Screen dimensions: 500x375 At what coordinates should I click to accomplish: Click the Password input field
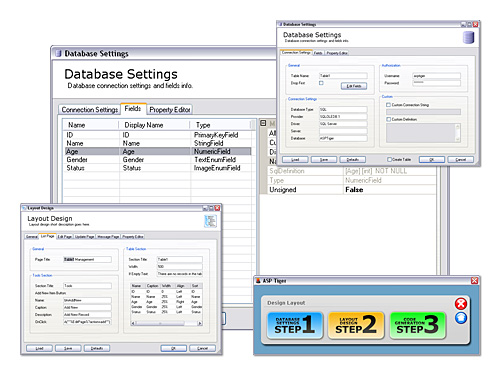coord(436,83)
